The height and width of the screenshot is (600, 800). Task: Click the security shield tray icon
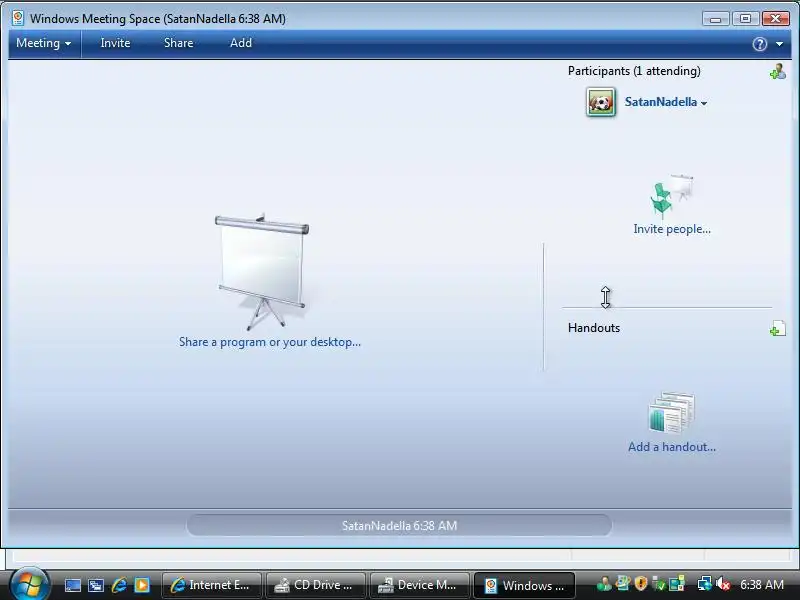pyautogui.click(x=641, y=584)
